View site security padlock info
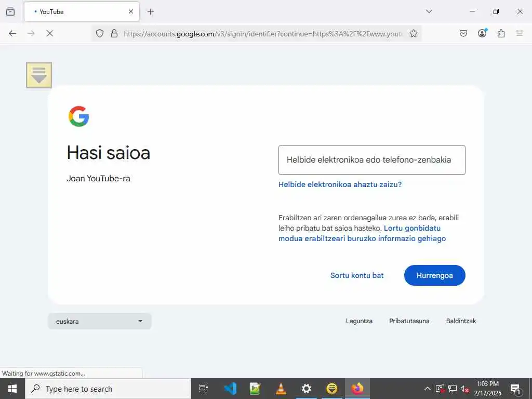The width and height of the screenshot is (532, 399). point(114,33)
